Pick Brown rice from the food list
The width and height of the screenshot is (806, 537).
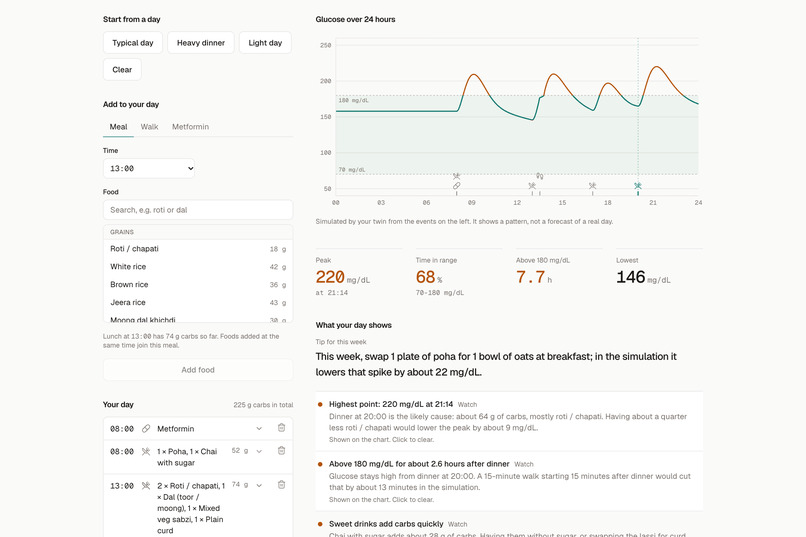click(198, 285)
